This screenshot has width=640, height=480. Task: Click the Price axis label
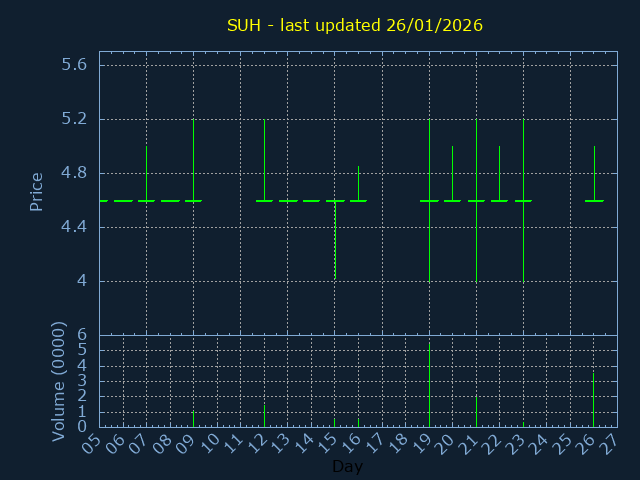(37, 191)
